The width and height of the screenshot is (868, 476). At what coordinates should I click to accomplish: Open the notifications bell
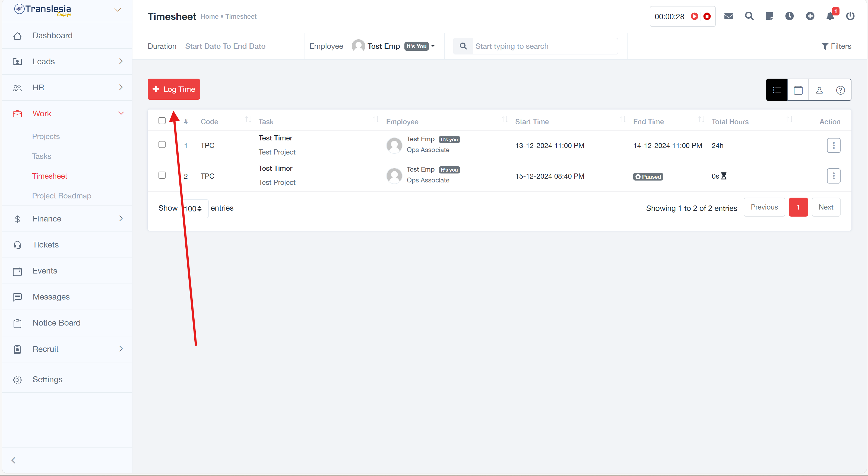click(830, 16)
